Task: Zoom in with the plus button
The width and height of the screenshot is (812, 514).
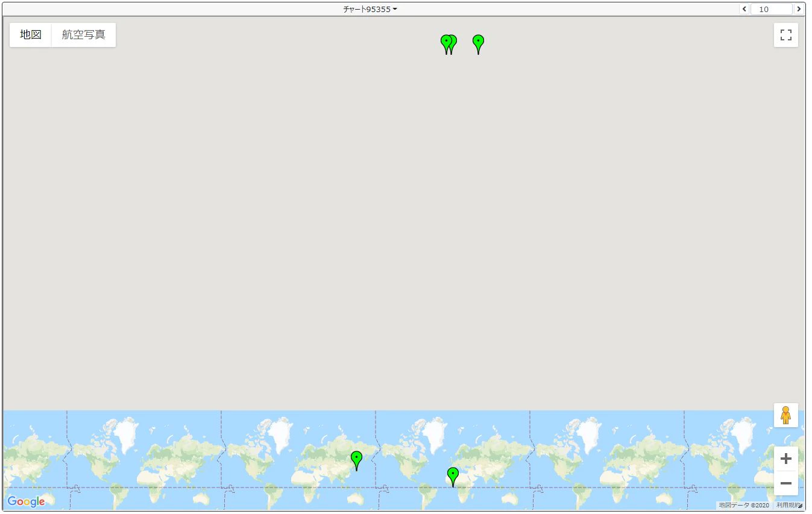Action: coord(785,459)
